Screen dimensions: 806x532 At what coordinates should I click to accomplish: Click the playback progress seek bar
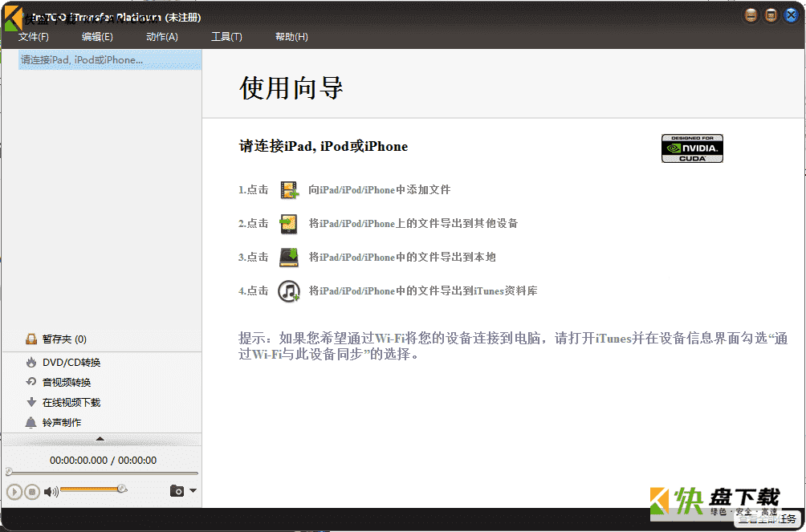pyautogui.click(x=102, y=473)
